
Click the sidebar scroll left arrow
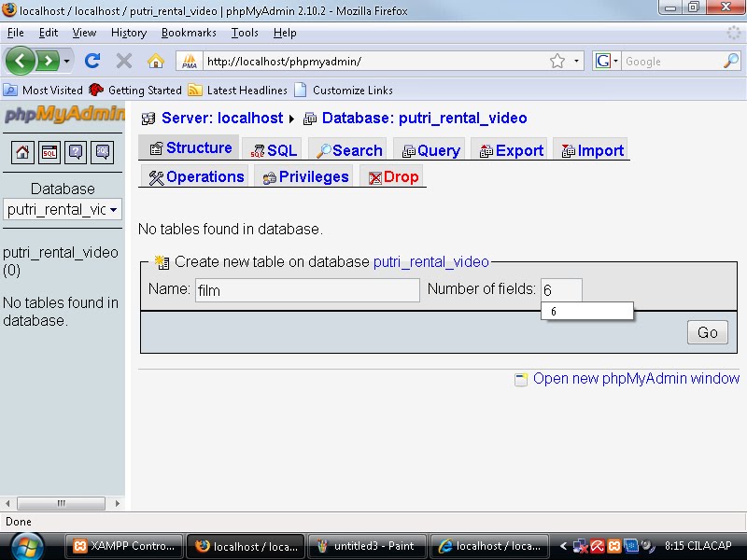click(7, 503)
